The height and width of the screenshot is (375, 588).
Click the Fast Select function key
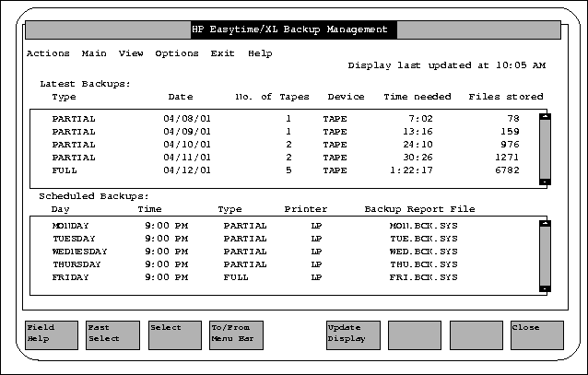tap(112, 334)
